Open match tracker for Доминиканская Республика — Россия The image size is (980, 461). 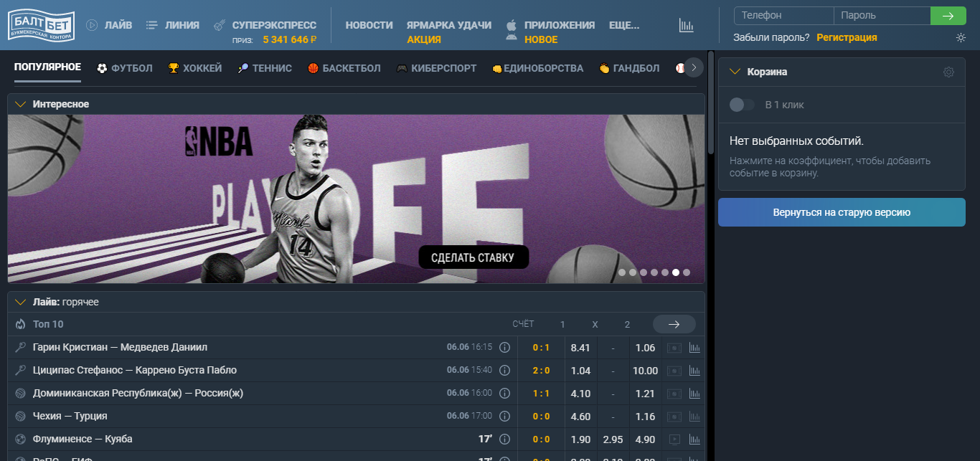674,394
